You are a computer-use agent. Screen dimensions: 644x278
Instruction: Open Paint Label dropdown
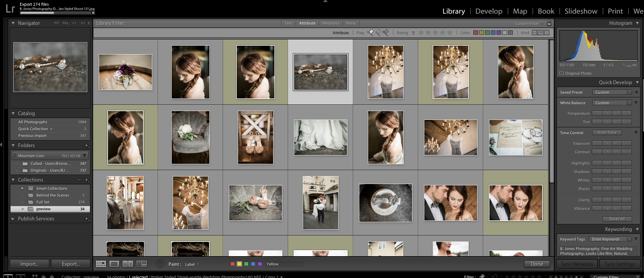(x=192, y=264)
